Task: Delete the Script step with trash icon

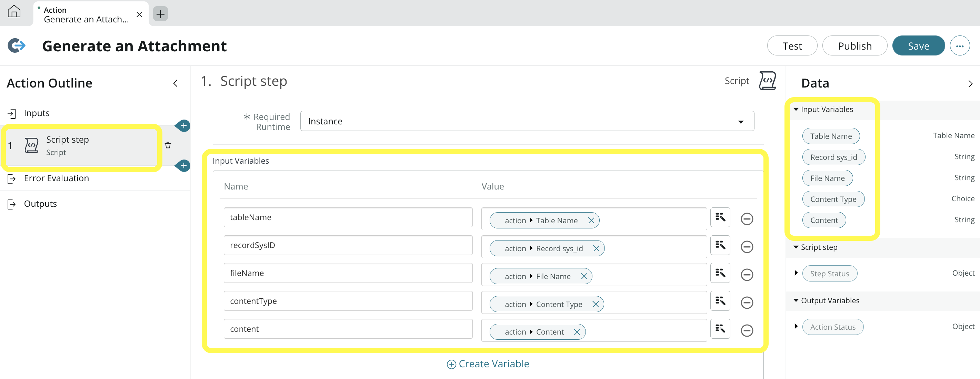Action: [168, 145]
